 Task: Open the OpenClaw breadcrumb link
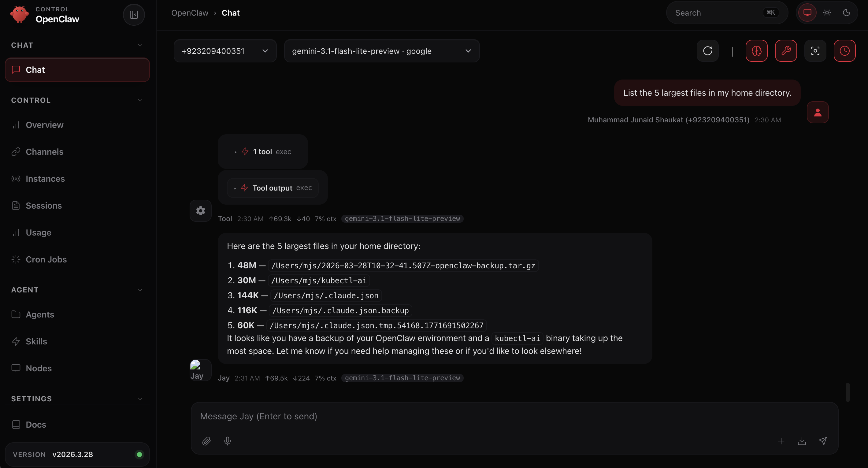pos(190,13)
